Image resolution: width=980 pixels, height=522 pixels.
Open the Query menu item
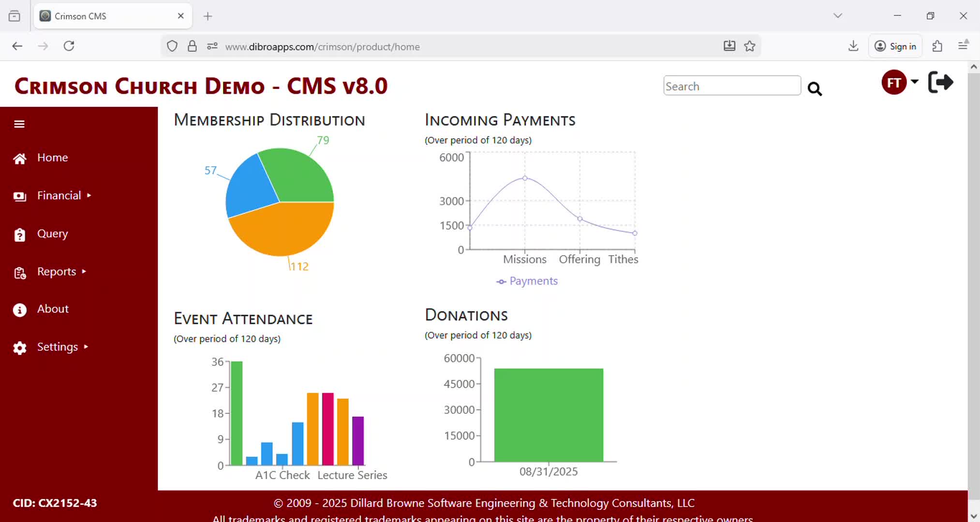point(52,234)
